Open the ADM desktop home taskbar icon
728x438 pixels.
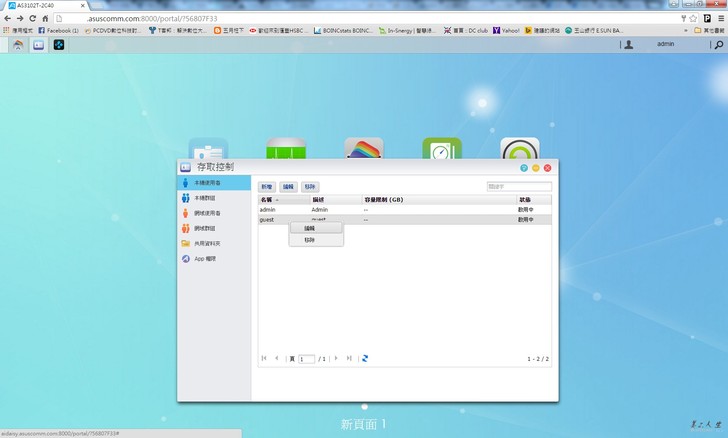pyautogui.click(x=18, y=45)
